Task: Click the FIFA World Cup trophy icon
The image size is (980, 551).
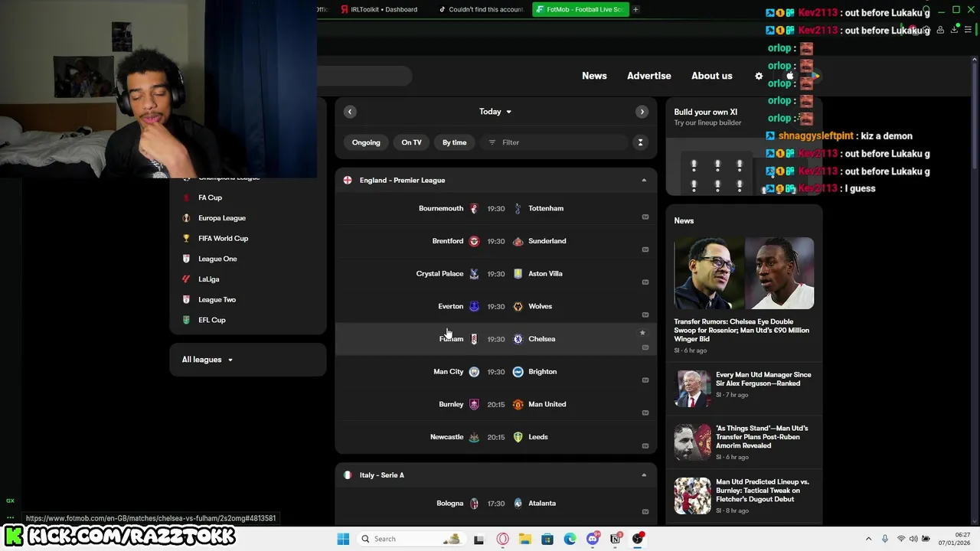Action: pos(186,238)
